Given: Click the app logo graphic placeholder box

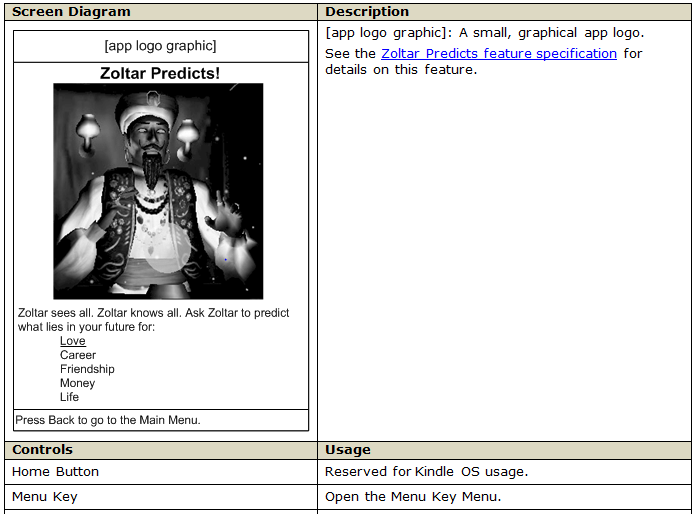Looking at the screenshot, I should [x=161, y=46].
